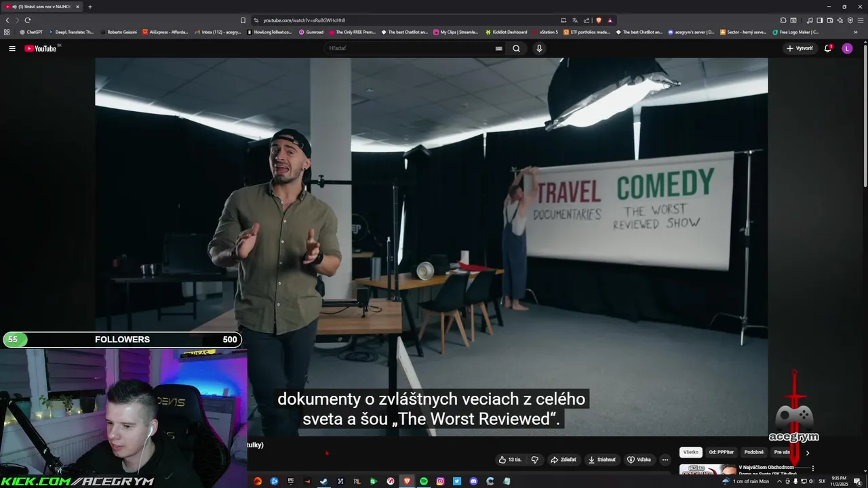868x488 pixels.
Task: Open Epic Games Launcher from taskbar
Action: 291,481
